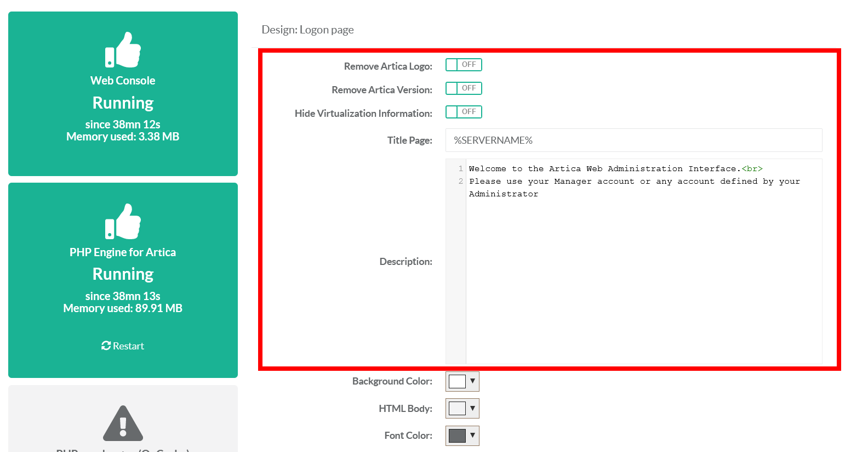Pick the dark gray Font Color swatch
Viewport: 868px width, 452px height.
click(457, 436)
